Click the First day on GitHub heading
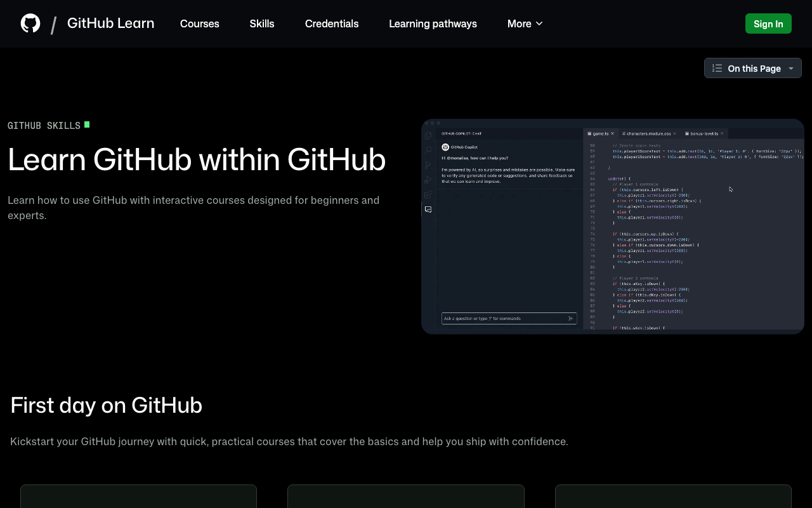This screenshot has width=812, height=508. tap(107, 405)
